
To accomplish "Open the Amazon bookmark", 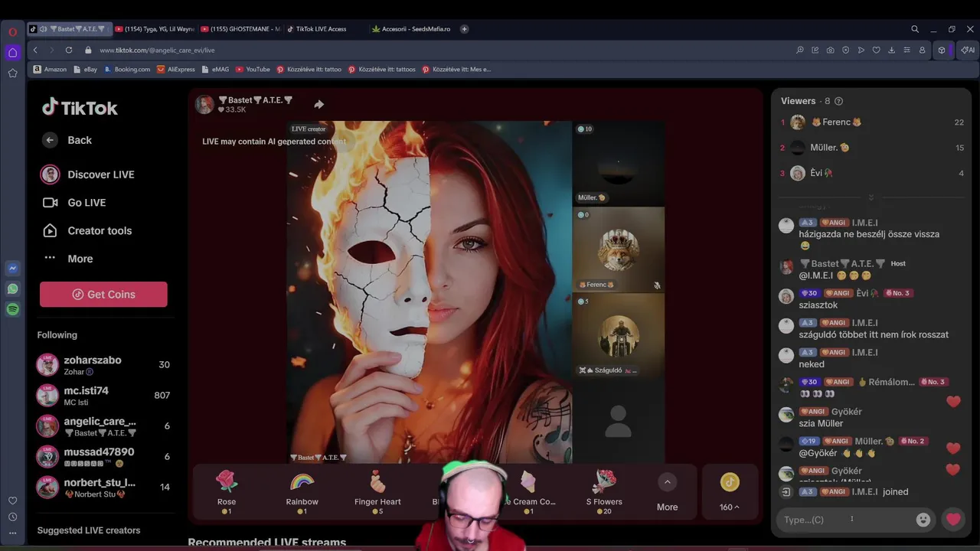I will click(x=50, y=69).
